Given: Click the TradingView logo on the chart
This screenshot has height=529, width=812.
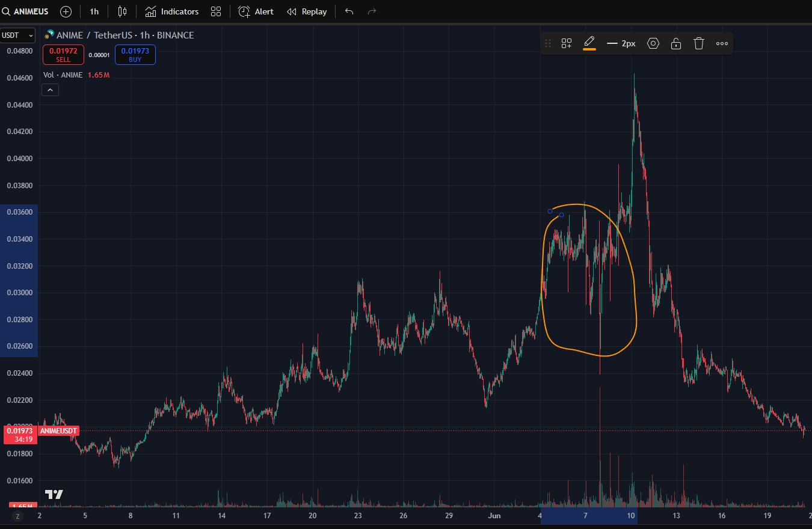Looking at the screenshot, I should (54, 494).
